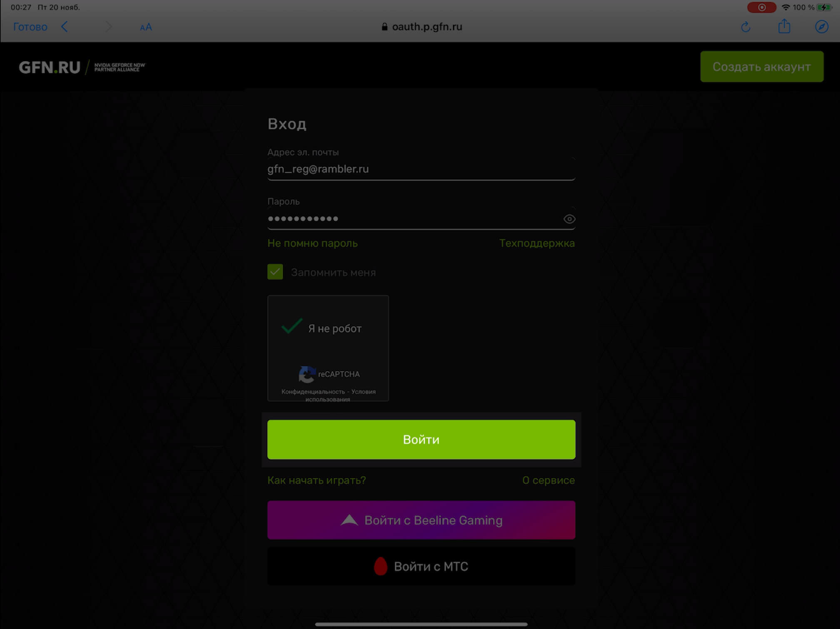Focus the email address field
This screenshot has width=840, height=629.
(x=421, y=169)
